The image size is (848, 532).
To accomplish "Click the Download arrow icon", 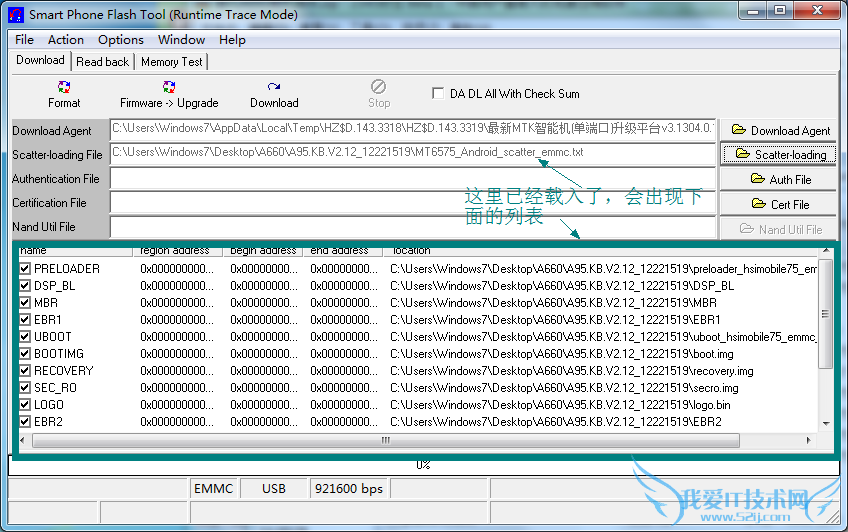I will (274, 88).
